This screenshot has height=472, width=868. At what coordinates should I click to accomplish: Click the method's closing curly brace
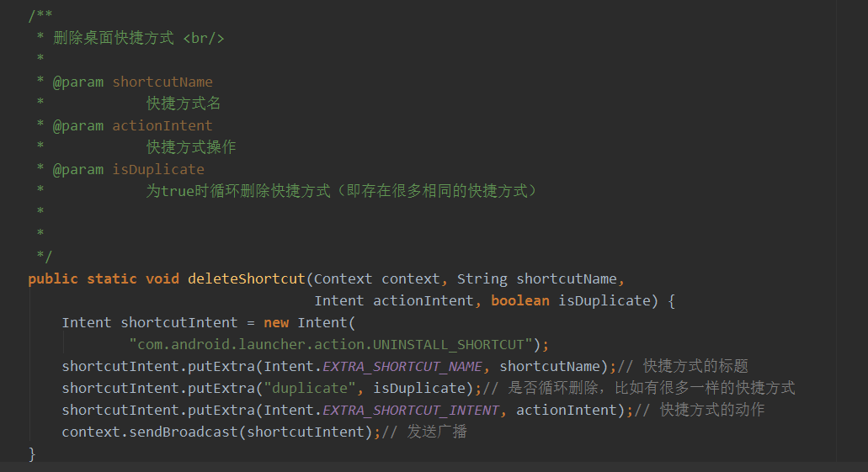point(32,453)
